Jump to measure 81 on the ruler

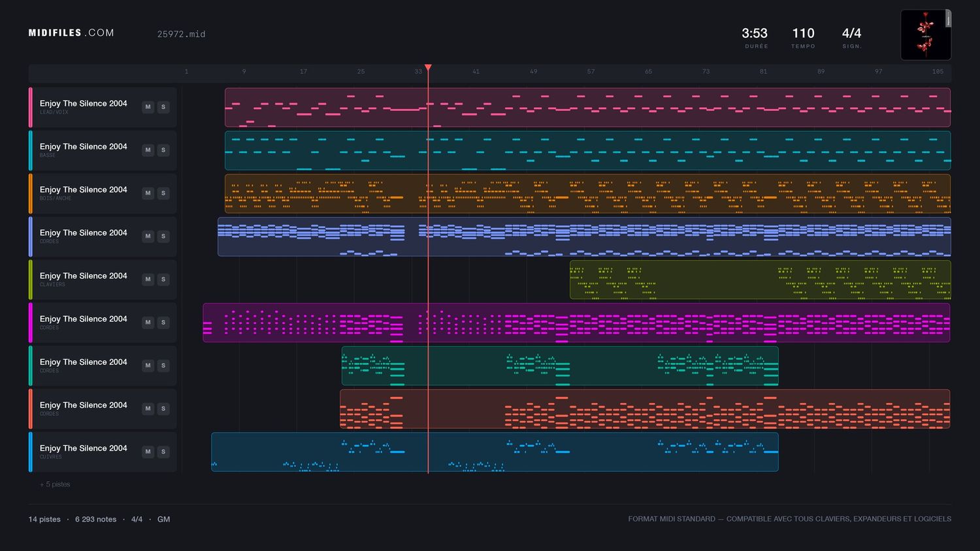click(763, 72)
